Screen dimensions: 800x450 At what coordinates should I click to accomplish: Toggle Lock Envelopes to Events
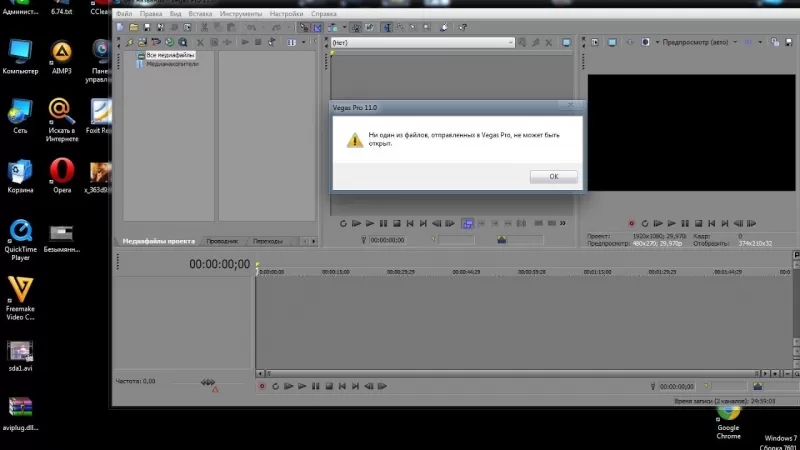[x=356, y=27]
